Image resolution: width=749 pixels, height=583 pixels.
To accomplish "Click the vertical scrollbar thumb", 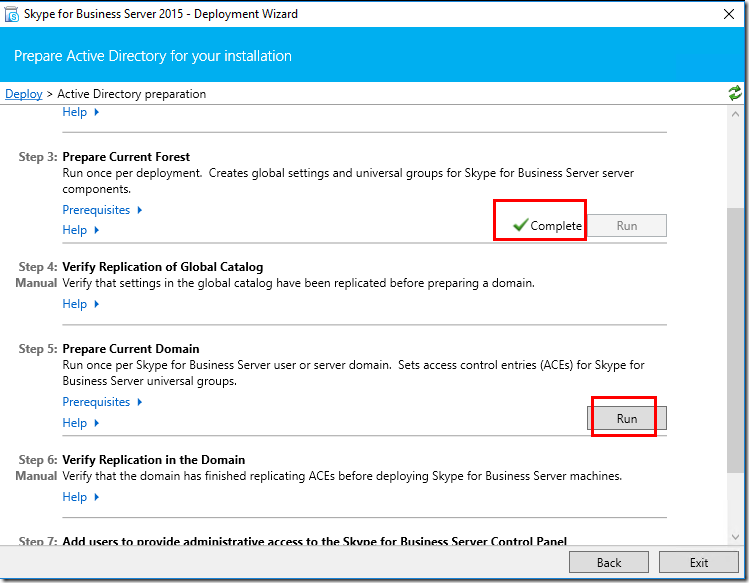I will click(x=735, y=340).
